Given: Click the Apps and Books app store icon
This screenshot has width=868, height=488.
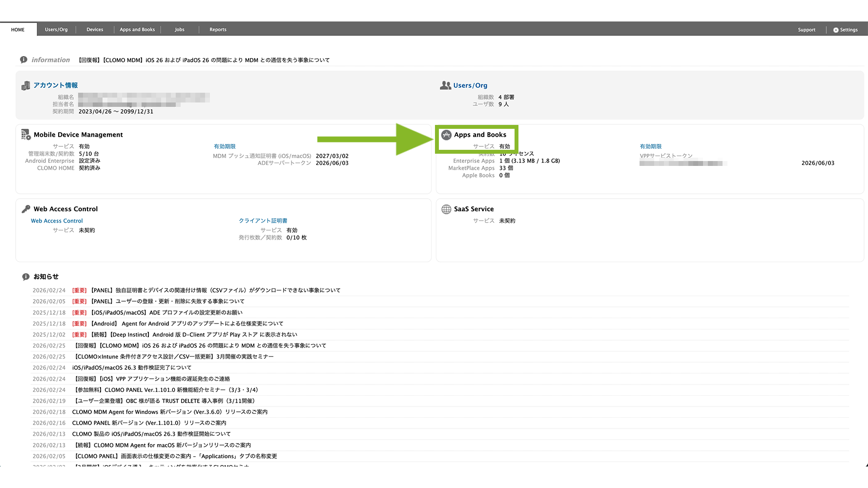Looking at the screenshot, I should click(x=446, y=135).
